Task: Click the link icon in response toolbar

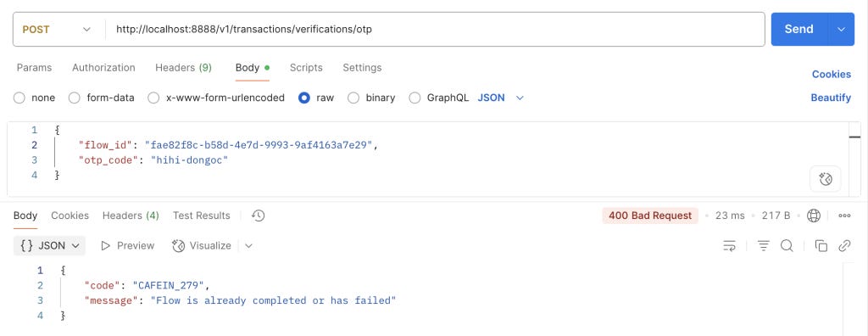Action: pos(844,245)
